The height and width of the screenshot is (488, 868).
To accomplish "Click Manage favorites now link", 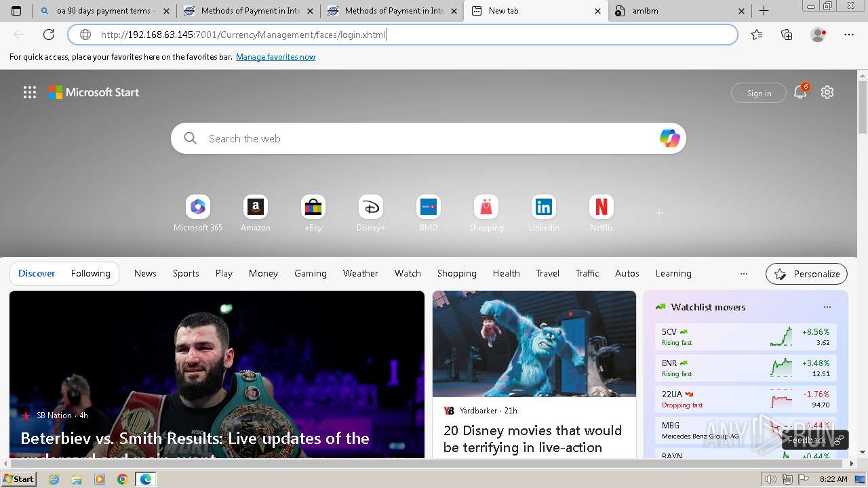I will [x=275, y=57].
